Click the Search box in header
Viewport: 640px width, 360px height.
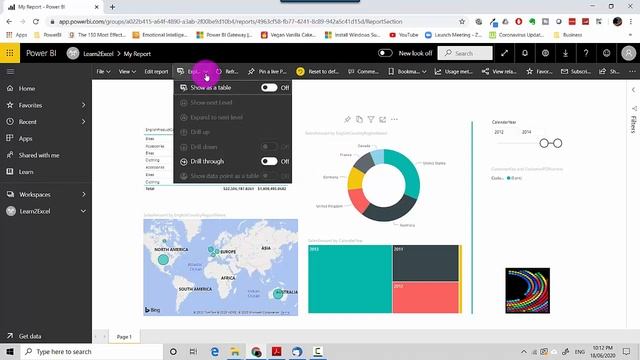pos(465,53)
